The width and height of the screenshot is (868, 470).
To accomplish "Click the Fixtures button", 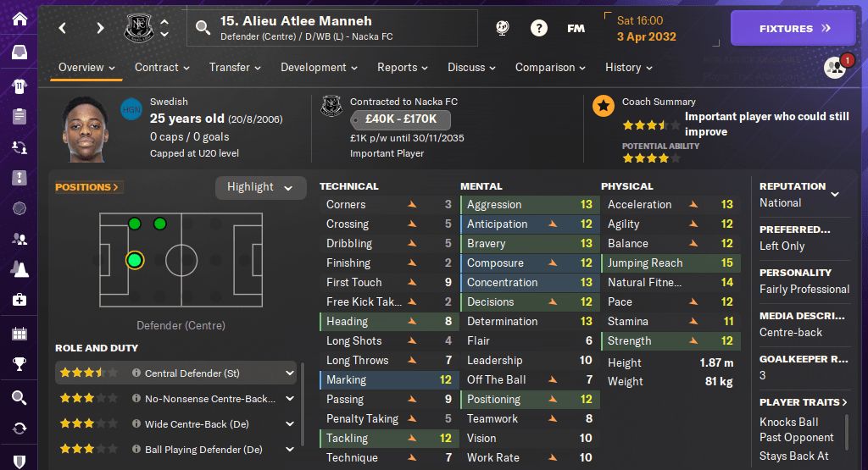I will pyautogui.click(x=793, y=28).
